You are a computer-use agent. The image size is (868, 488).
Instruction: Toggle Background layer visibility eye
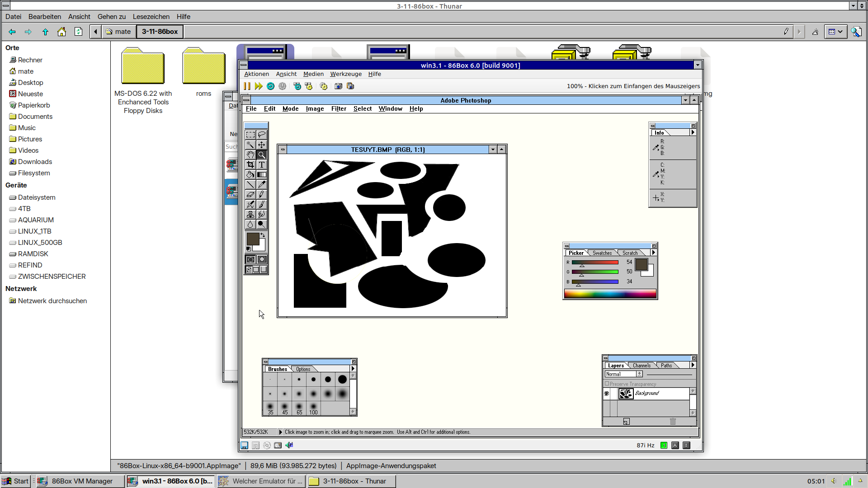(x=607, y=394)
